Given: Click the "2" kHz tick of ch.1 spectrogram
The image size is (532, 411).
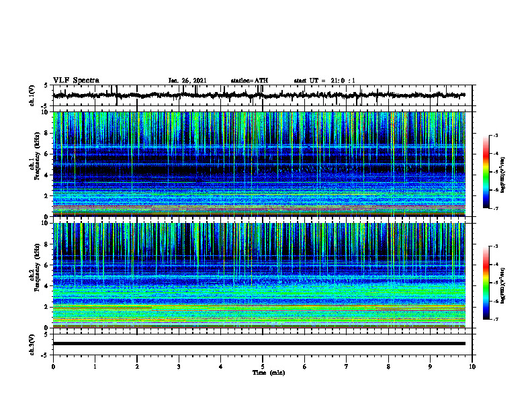Looking at the screenshot, I should pos(47,195).
